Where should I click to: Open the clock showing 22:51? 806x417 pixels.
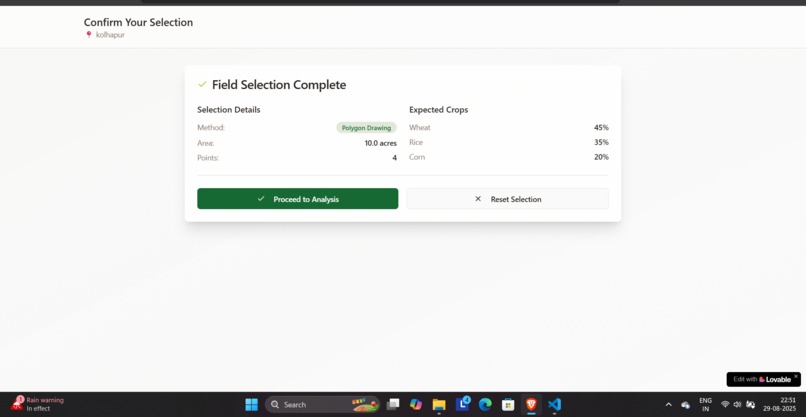click(x=779, y=405)
